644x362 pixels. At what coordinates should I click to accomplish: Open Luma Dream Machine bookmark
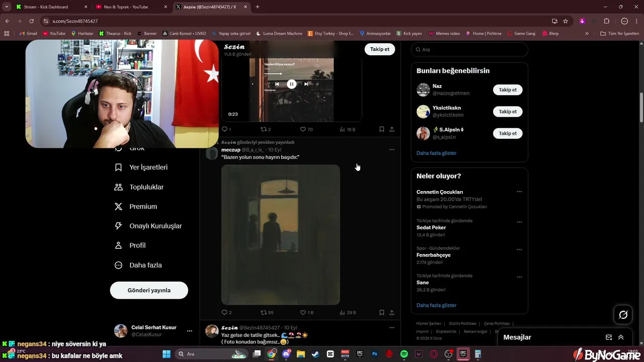[279, 34]
